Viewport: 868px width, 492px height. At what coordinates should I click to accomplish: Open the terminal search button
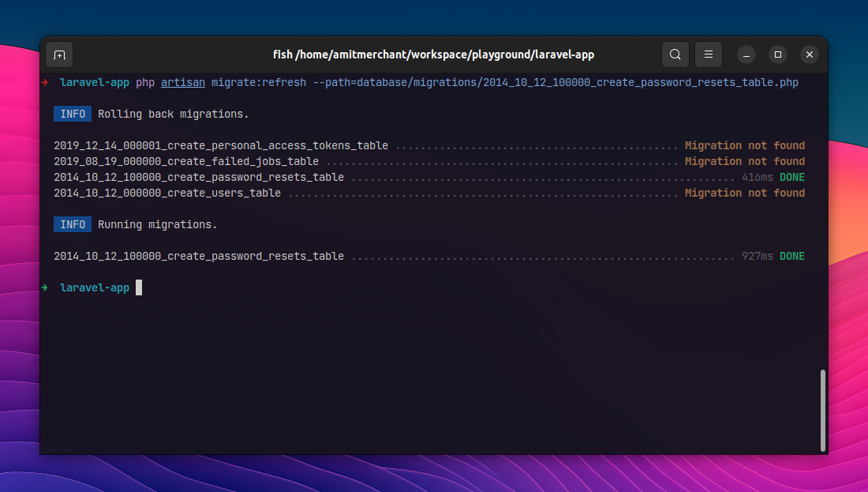[x=675, y=54]
